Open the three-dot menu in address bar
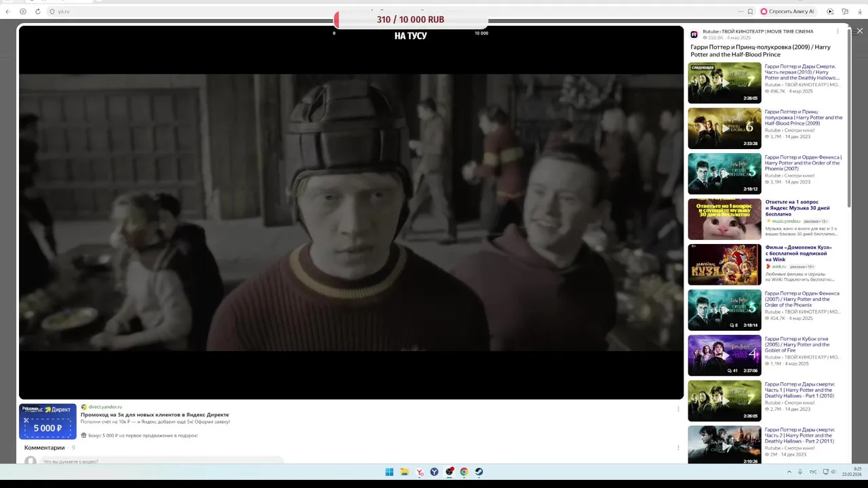Screen dimensions: 868x488 741,12
